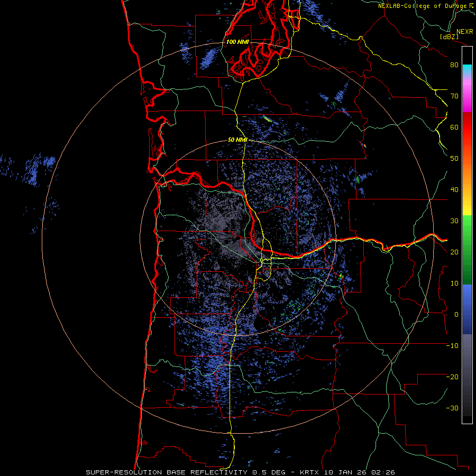This screenshot has width=476, height=476.
Task: Click the 0 value on the dBZ scale
Action: click(x=456, y=315)
